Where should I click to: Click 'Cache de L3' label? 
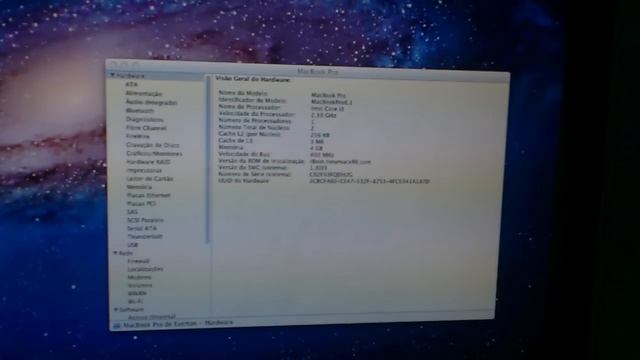[x=236, y=140]
